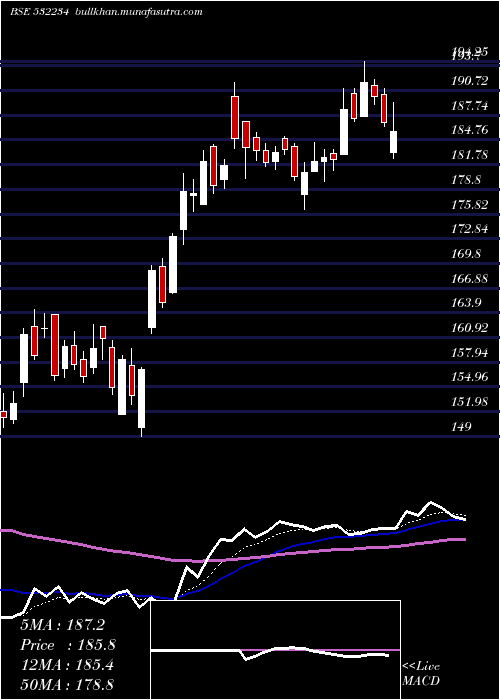Click the 151.98 price axis label

(x=470, y=402)
